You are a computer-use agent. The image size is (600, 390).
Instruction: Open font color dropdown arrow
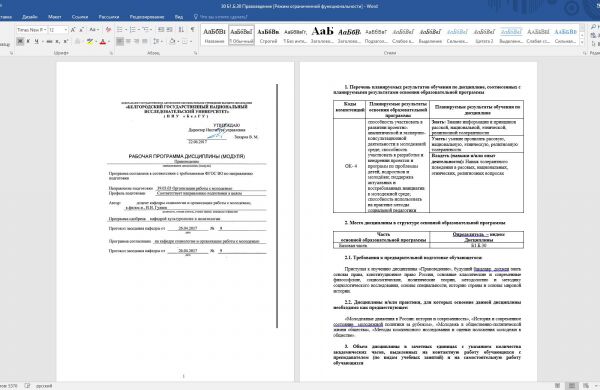[109, 41]
